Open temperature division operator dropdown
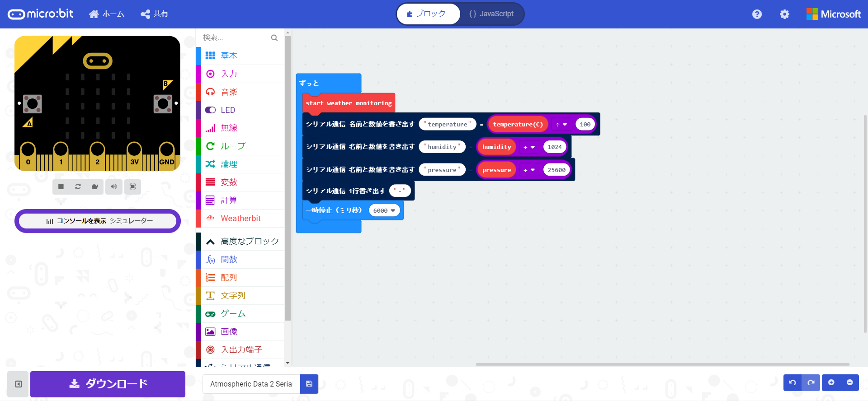This screenshot has height=401, width=868. pyautogui.click(x=561, y=124)
